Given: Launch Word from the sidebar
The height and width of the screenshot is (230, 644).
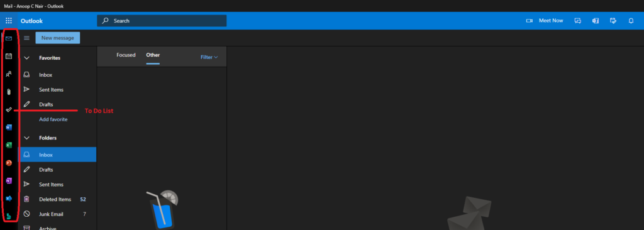Looking at the screenshot, I should pos(9,128).
